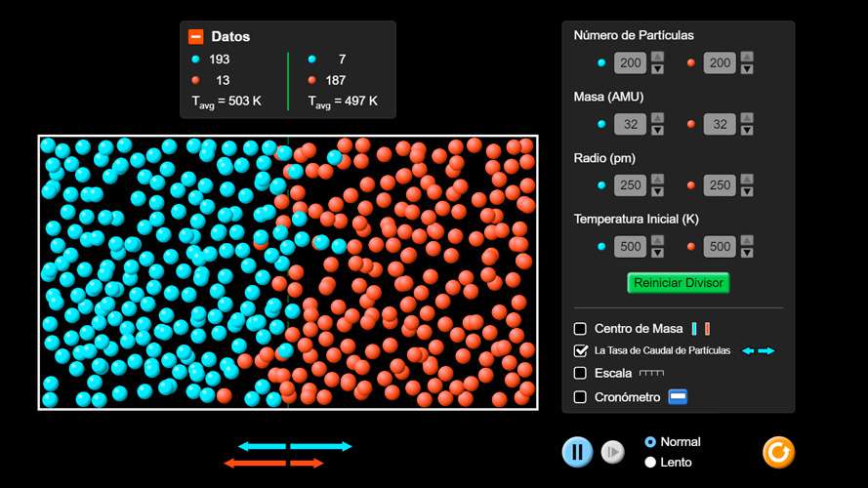Click the orange reset all button
868x488 pixels.
click(778, 452)
